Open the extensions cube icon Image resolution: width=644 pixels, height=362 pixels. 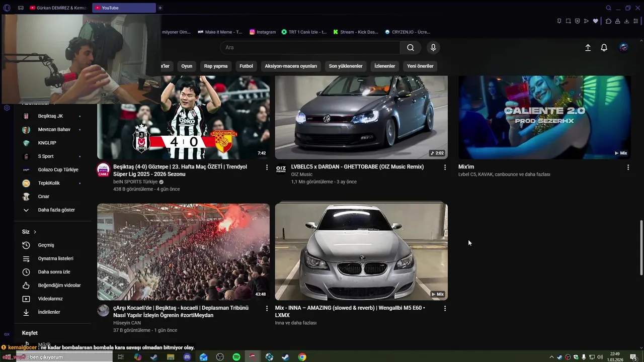608,21
